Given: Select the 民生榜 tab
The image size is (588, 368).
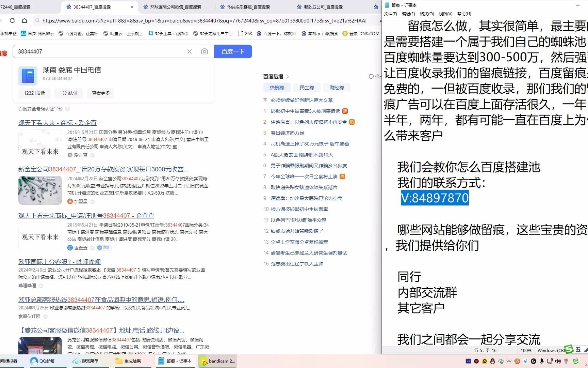Looking at the screenshot, I should [x=307, y=88].
